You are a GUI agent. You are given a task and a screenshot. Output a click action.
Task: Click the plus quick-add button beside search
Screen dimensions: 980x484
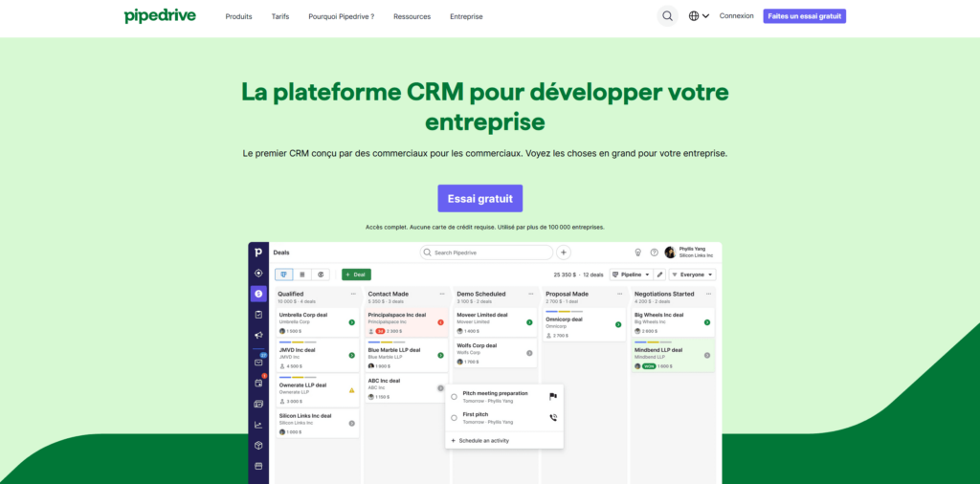[563, 253]
